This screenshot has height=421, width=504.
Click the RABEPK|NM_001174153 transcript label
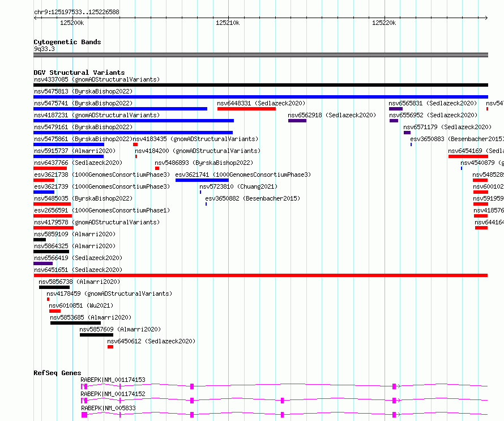click(x=113, y=380)
